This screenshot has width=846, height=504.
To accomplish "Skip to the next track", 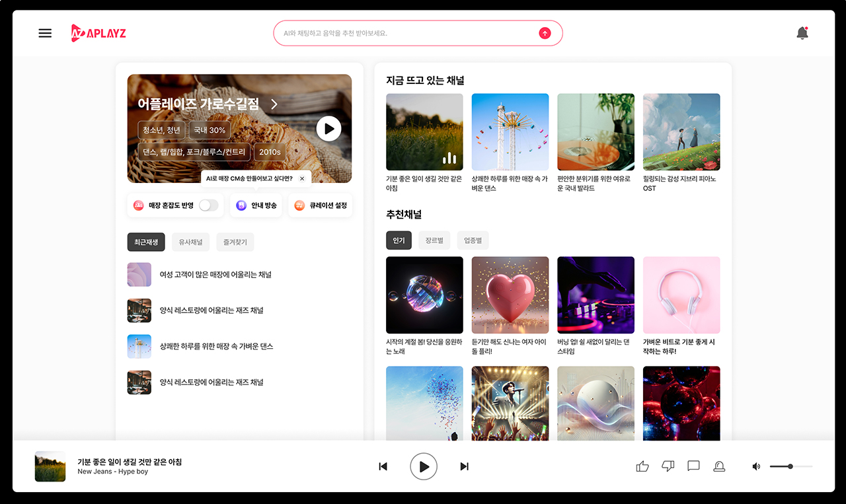I will [464, 466].
